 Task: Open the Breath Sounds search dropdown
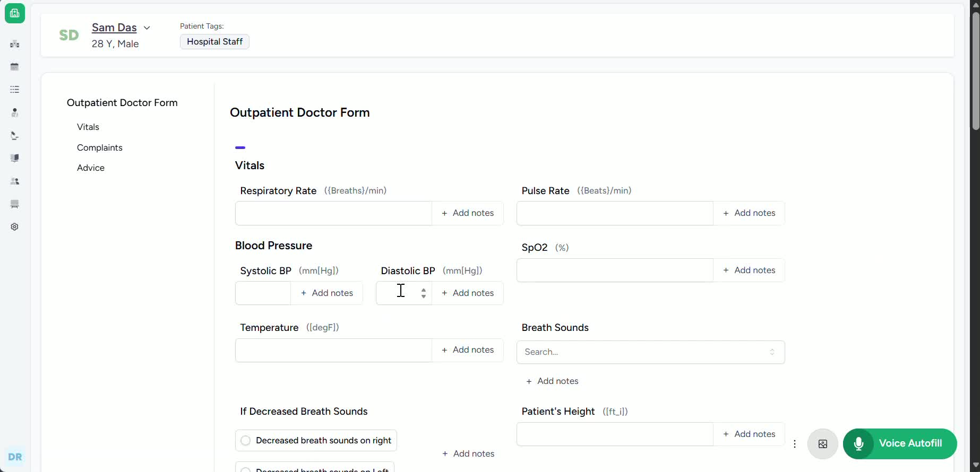(650, 352)
